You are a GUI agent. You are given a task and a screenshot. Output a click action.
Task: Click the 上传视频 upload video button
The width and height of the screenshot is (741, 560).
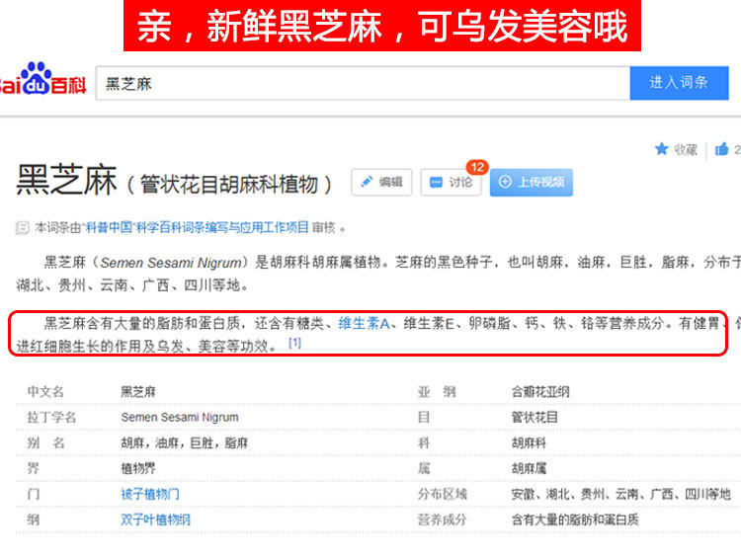point(532,182)
